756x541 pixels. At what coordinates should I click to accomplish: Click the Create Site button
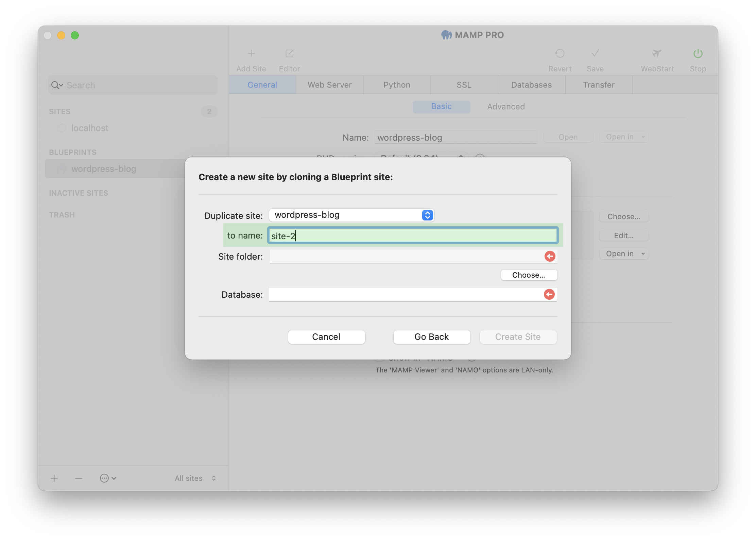coord(518,337)
